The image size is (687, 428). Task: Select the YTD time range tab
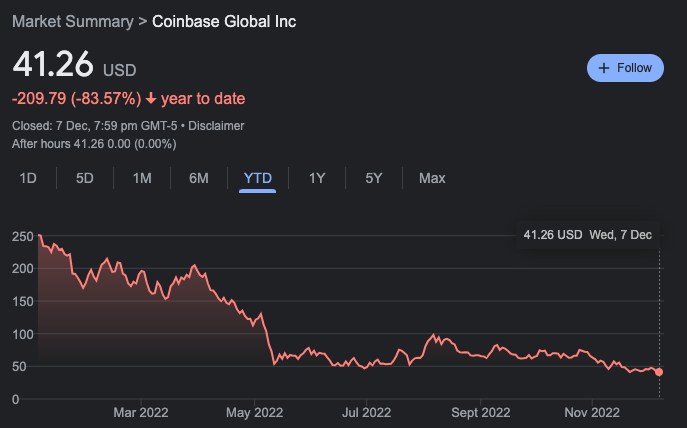click(258, 178)
